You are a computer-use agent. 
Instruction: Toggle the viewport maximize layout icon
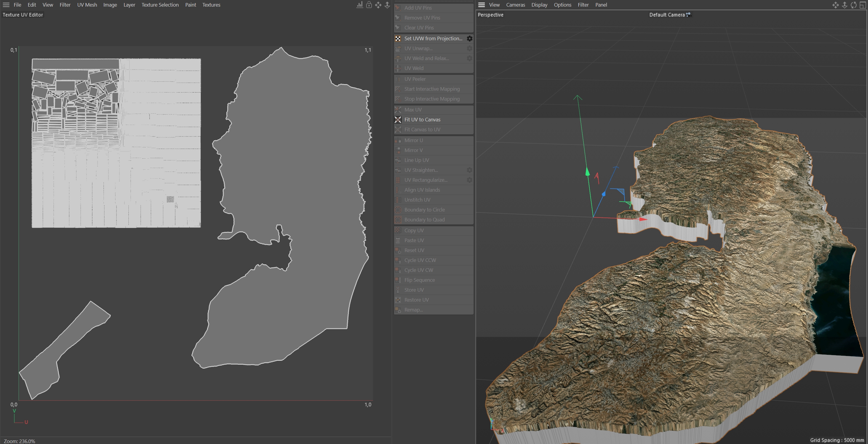coord(863,5)
